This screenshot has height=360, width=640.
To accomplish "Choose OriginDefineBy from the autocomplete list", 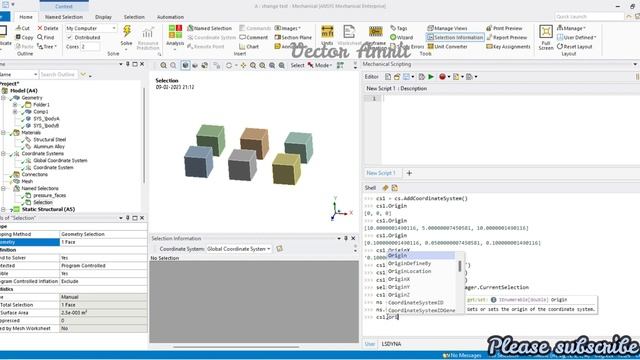I will (409, 263).
